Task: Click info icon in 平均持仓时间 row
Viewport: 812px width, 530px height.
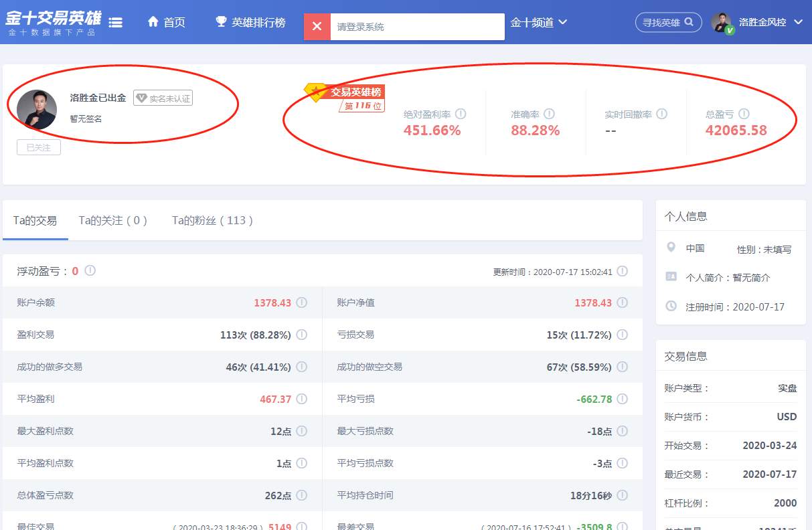Action: tap(623, 495)
